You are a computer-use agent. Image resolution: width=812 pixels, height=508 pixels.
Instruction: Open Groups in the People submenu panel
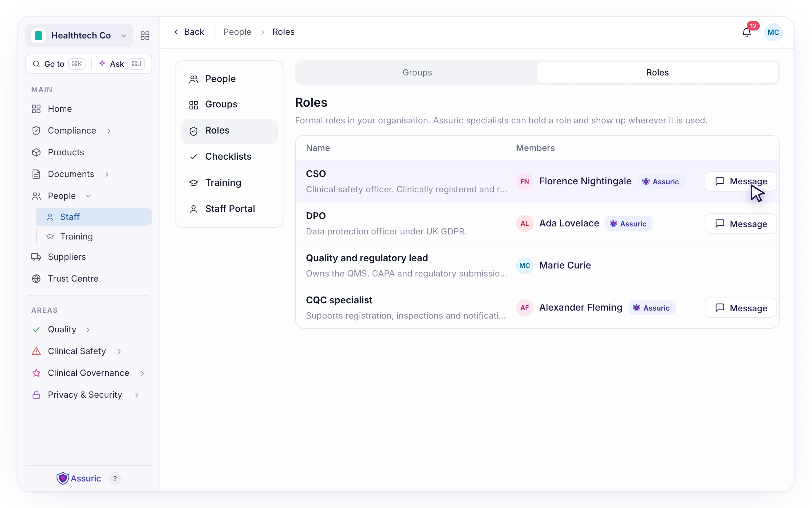229,105
